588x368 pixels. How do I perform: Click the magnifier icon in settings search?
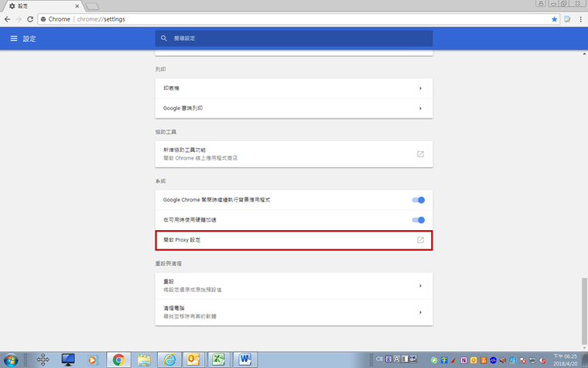[164, 38]
